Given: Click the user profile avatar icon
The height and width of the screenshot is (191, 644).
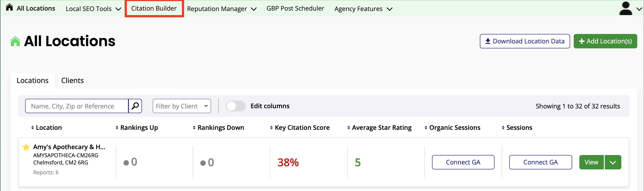Looking at the screenshot, I should (x=625, y=9).
